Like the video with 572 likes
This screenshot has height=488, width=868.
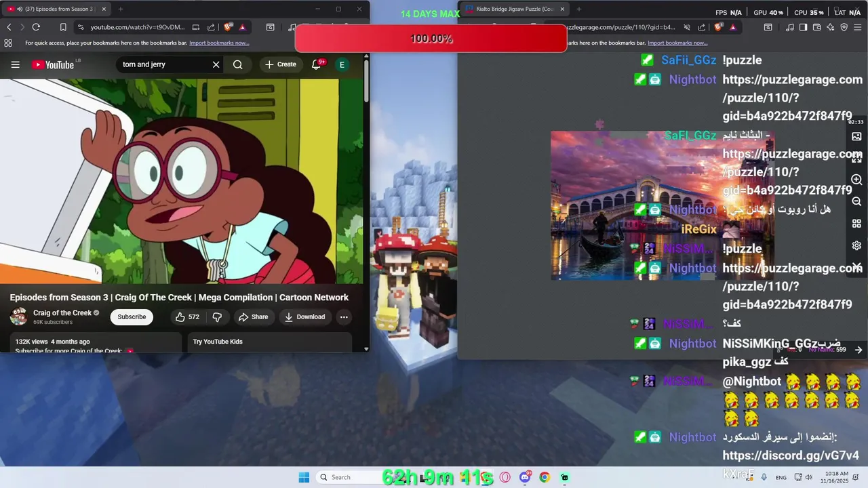point(187,317)
